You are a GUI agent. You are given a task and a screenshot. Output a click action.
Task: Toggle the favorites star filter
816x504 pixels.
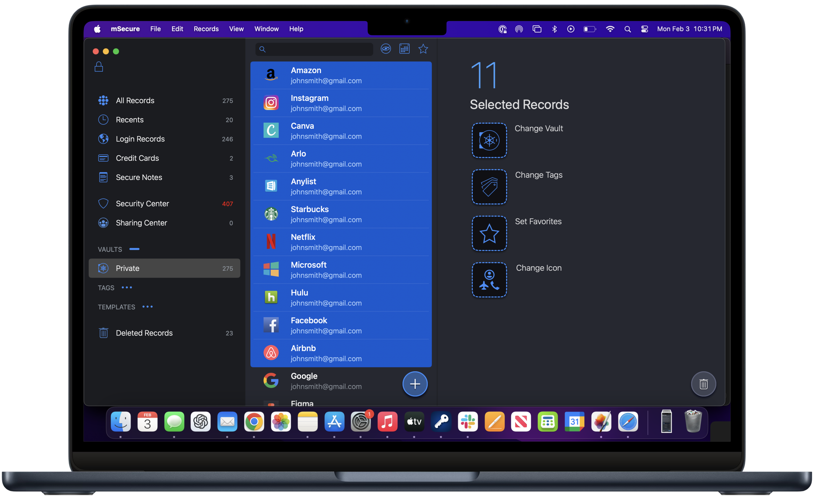(423, 49)
